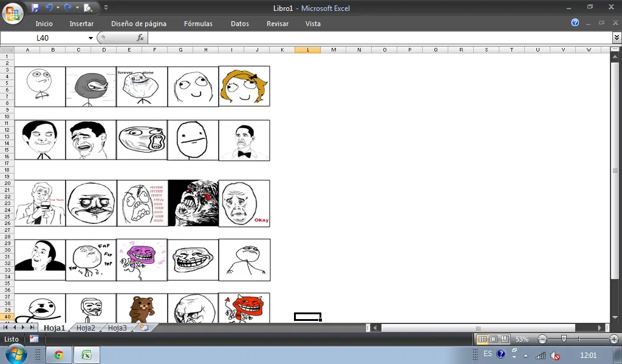The image size is (622, 364).
Task: Click the Print Preview icon
Action: click(88, 7)
